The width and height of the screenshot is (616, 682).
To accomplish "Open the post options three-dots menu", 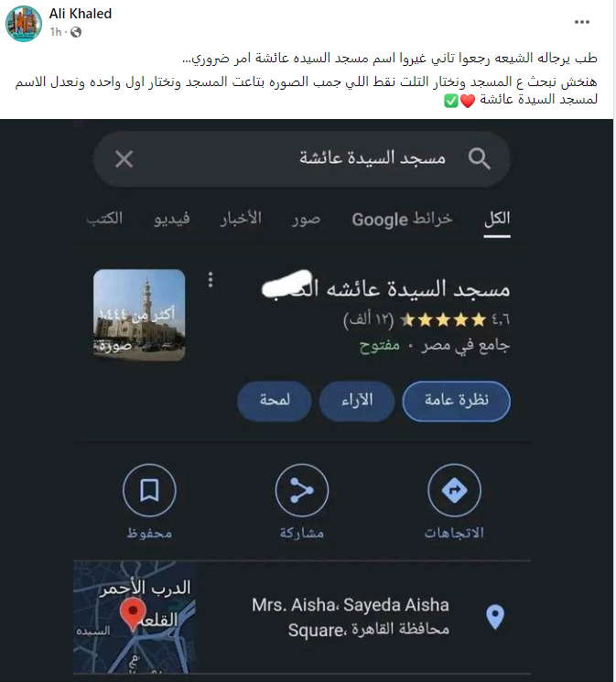I will (581, 22).
